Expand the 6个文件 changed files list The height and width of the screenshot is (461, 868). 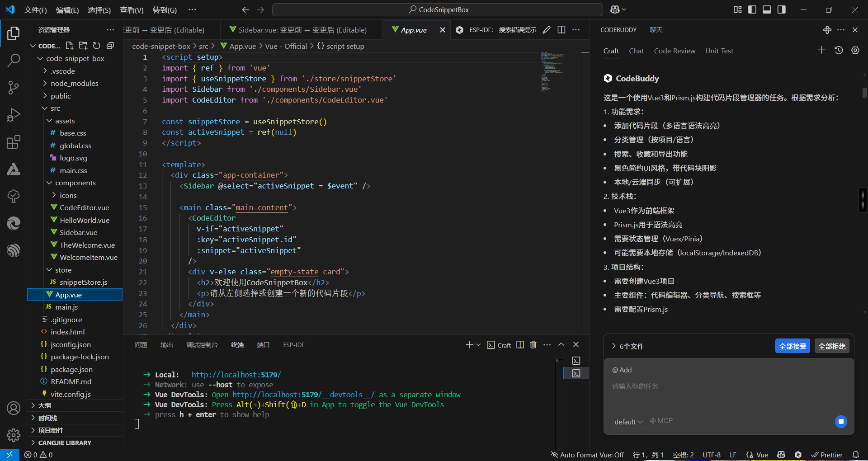628,346
